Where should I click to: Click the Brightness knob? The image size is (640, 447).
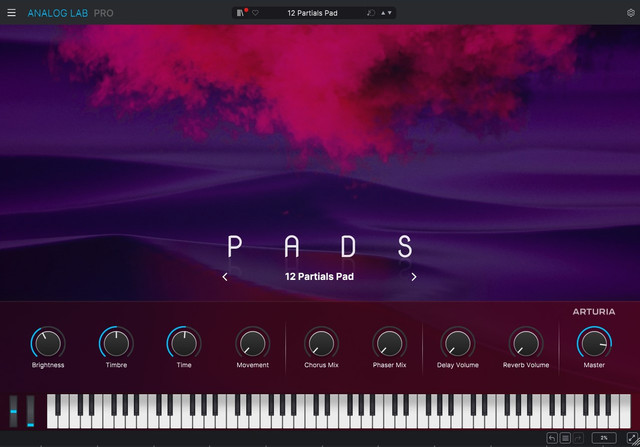click(48, 343)
